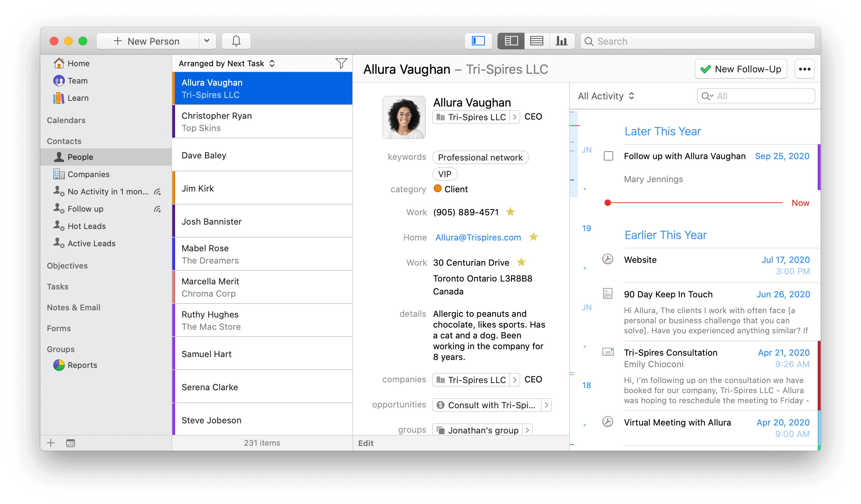Click the calendar icon in bottom bar
Image resolution: width=861 pixels, height=504 pixels.
pos(71,443)
